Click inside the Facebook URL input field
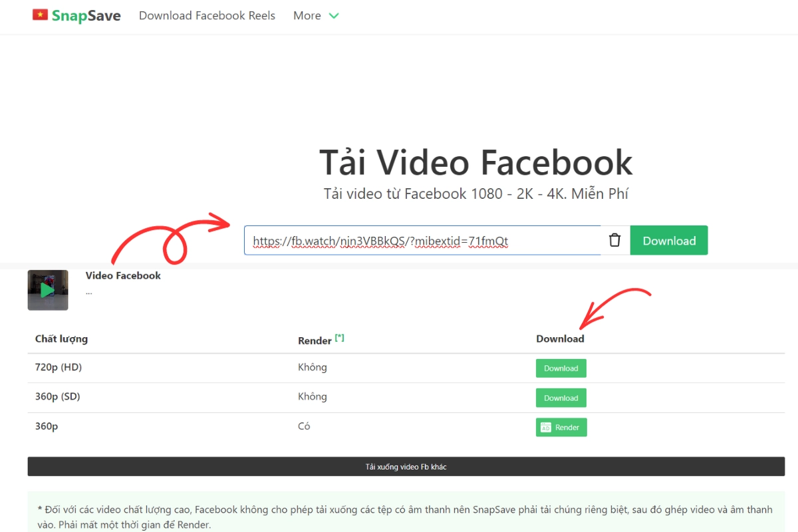 point(419,240)
